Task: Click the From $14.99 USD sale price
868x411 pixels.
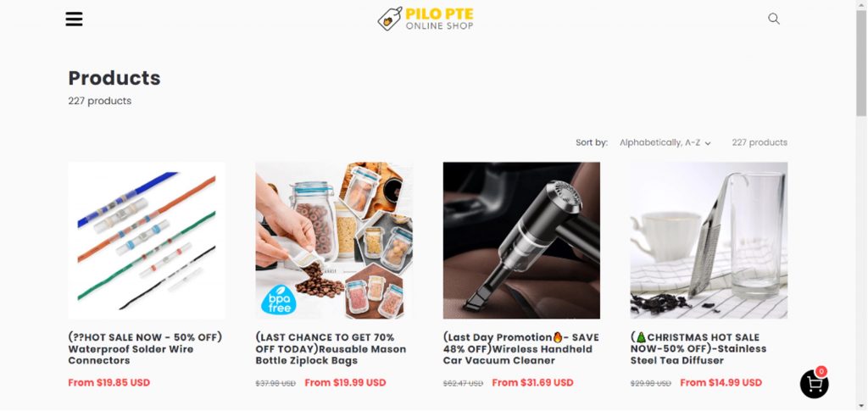Action: coord(721,382)
